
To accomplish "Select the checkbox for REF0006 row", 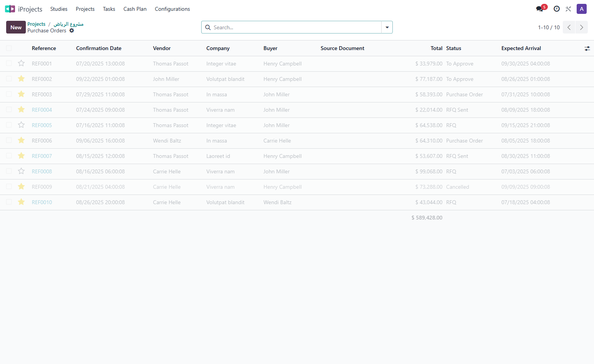I will (x=9, y=140).
